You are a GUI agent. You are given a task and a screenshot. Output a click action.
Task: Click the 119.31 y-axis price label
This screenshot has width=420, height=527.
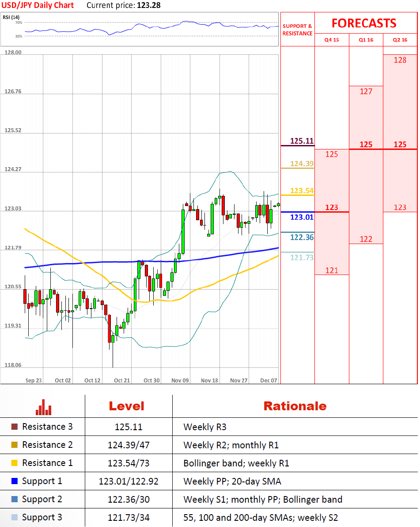tap(13, 326)
